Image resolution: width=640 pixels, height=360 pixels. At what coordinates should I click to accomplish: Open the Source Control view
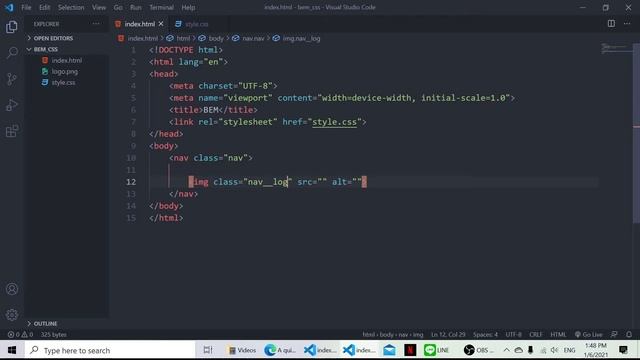(12, 79)
